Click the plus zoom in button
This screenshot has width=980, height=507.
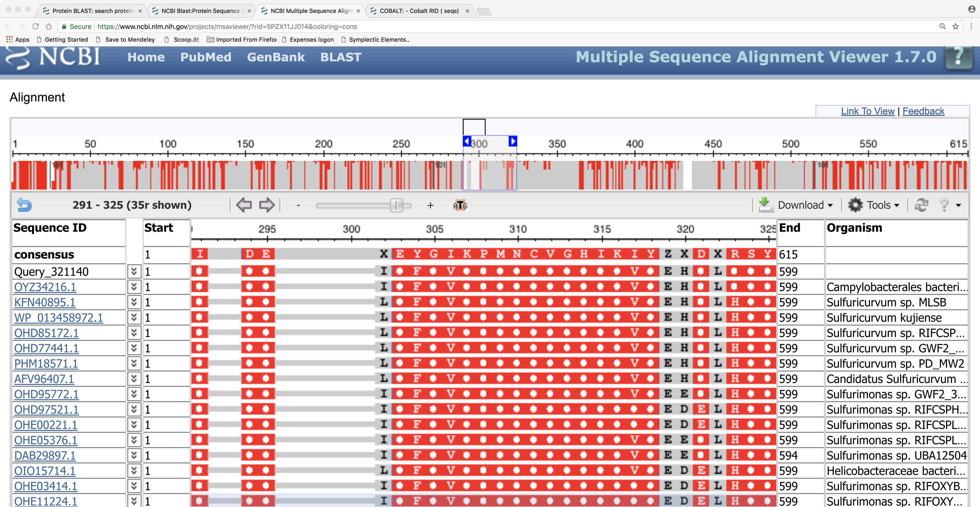430,205
